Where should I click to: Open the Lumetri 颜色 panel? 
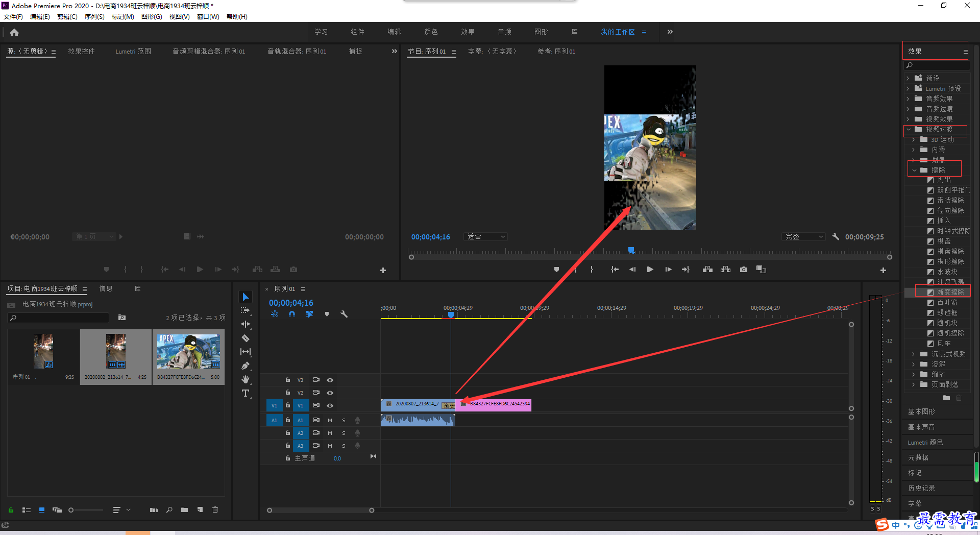(925, 442)
